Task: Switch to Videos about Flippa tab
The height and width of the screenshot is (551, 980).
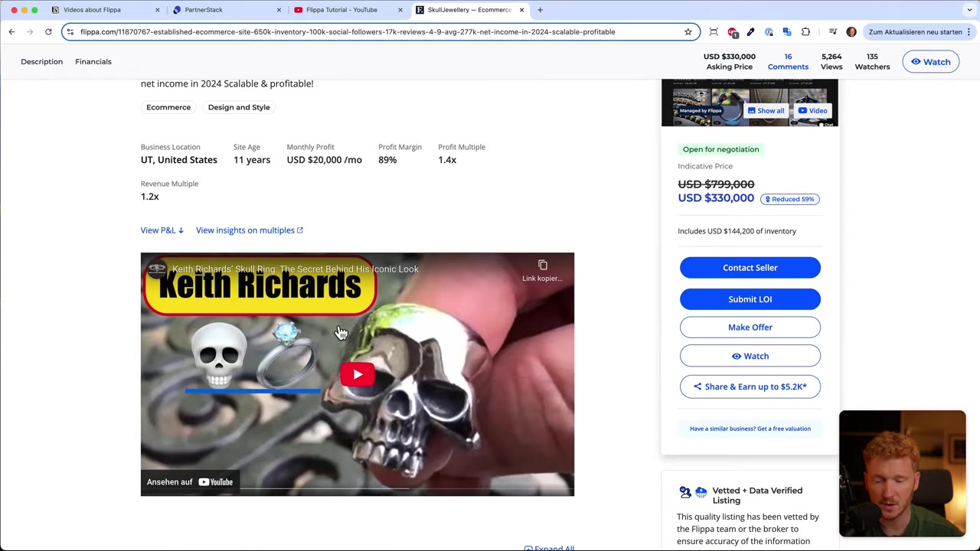Action: pyautogui.click(x=92, y=10)
